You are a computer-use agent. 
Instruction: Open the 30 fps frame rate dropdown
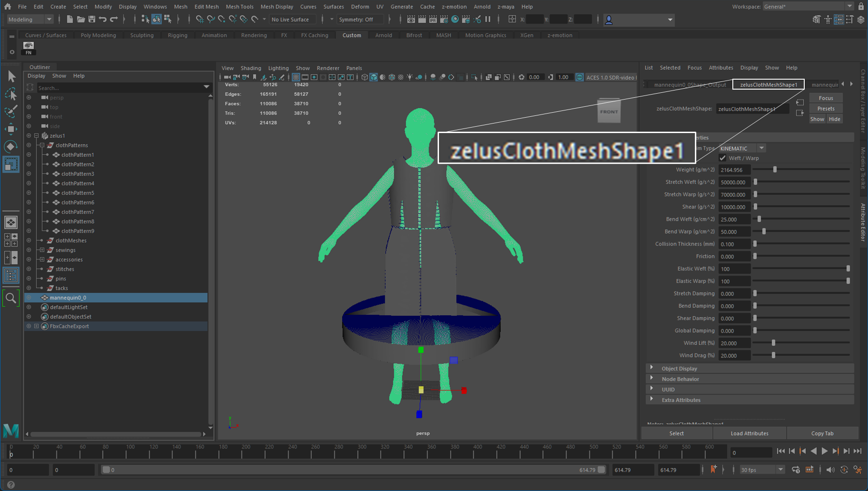762,470
